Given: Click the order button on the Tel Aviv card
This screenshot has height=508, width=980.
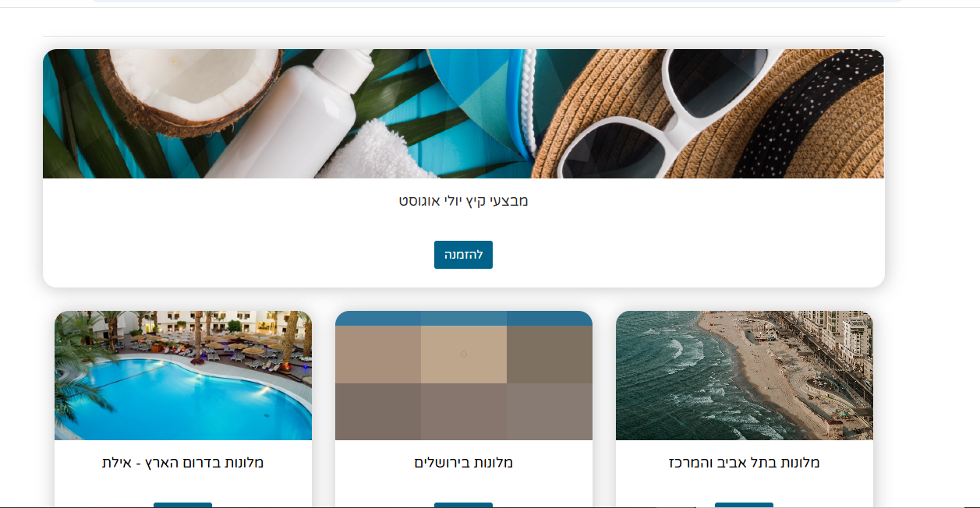Looking at the screenshot, I should click(x=745, y=505).
